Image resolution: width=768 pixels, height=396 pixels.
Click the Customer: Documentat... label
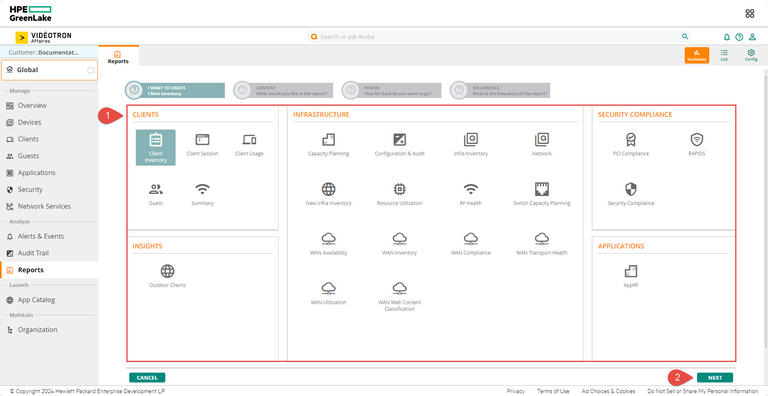44,52
